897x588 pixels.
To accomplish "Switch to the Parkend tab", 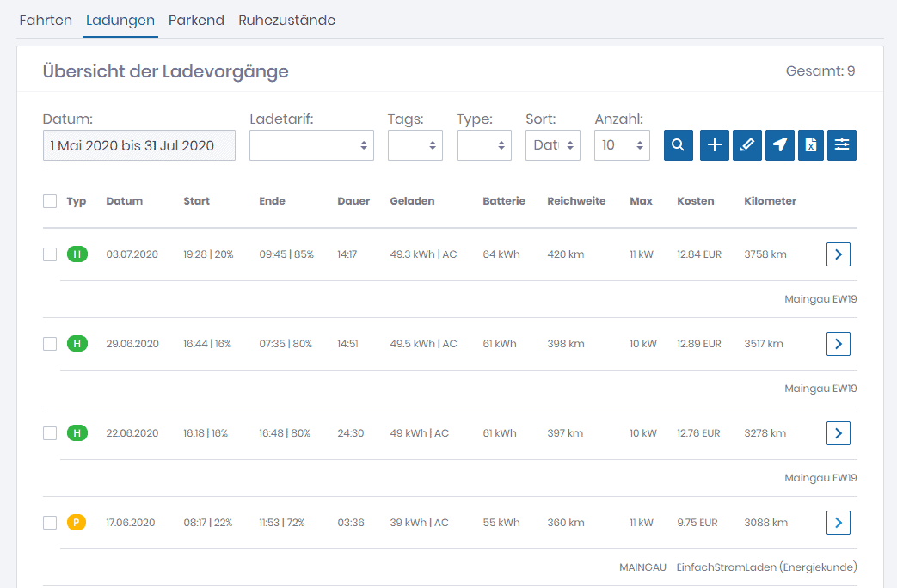I will [196, 20].
